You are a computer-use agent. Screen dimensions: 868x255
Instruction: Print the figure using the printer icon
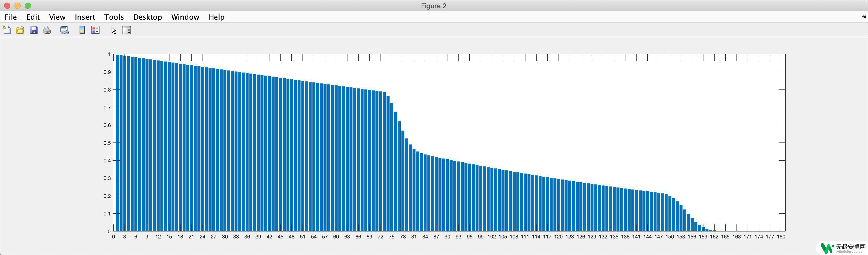[47, 30]
